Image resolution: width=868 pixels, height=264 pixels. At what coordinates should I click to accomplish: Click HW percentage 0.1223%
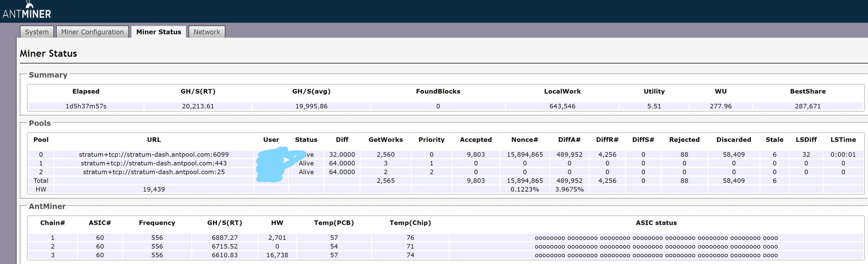[x=525, y=189]
